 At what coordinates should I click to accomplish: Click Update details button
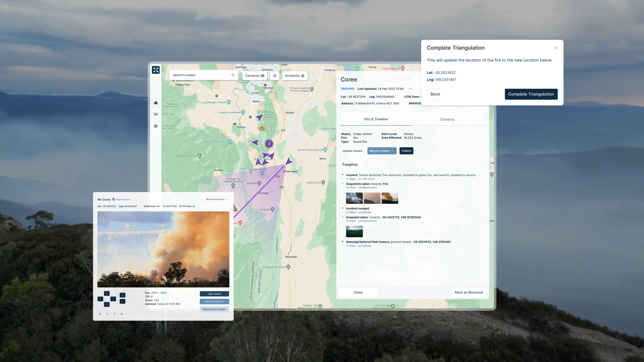[353, 151]
